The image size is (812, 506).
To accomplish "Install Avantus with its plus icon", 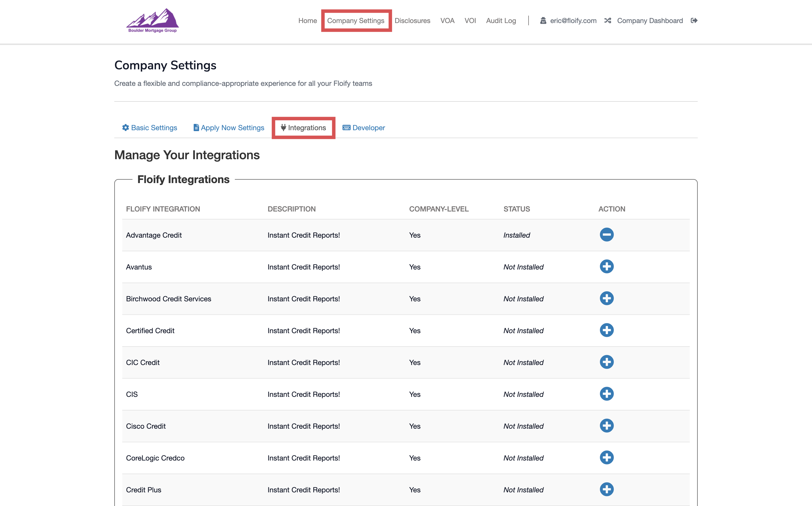I will tap(606, 266).
